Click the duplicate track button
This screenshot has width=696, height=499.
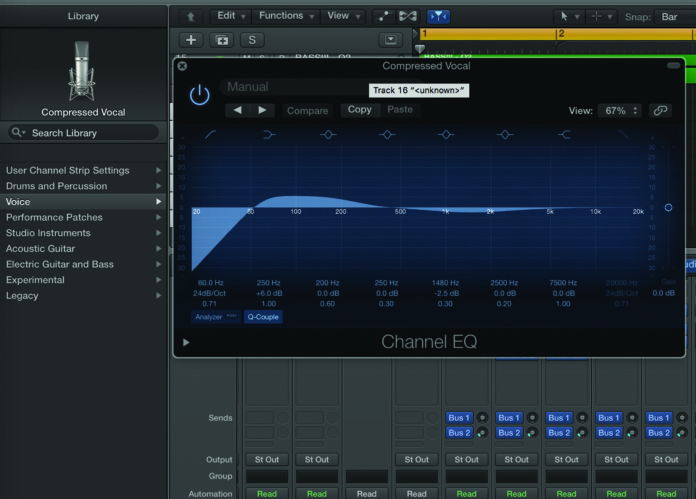[x=221, y=40]
